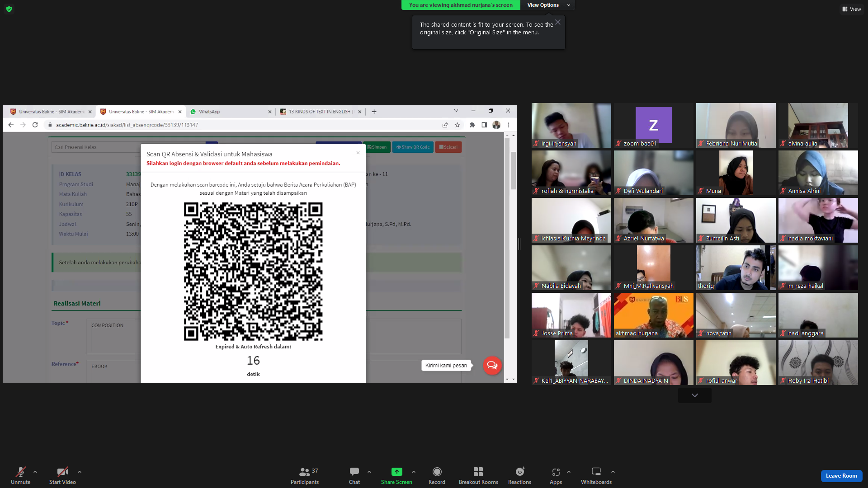868x488 pixels.
Task: Close the Scan QR Absensi dialog
Action: click(358, 153)
